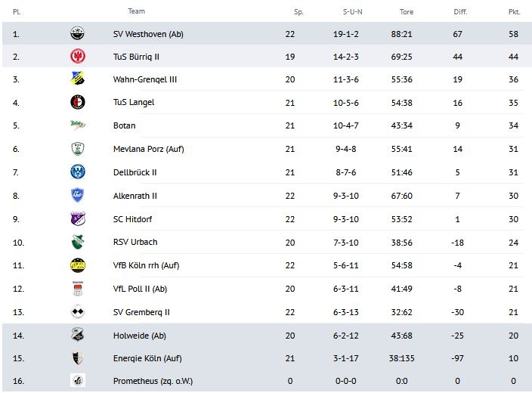Click the VfB Köln rrh crest
Image resolution: width=532 pixels, height=393 pixels.
click(77, 265)
